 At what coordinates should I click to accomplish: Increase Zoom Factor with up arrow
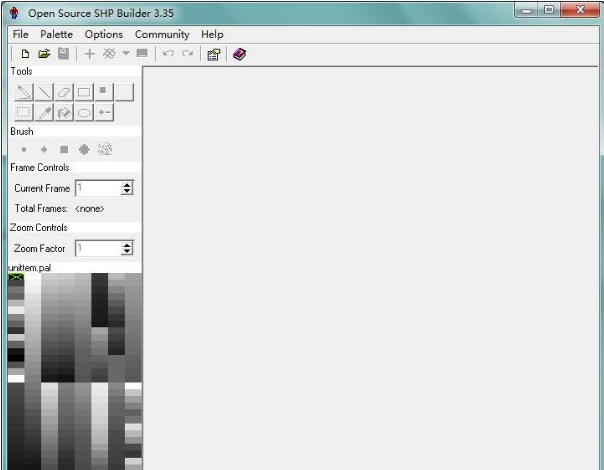127,245
